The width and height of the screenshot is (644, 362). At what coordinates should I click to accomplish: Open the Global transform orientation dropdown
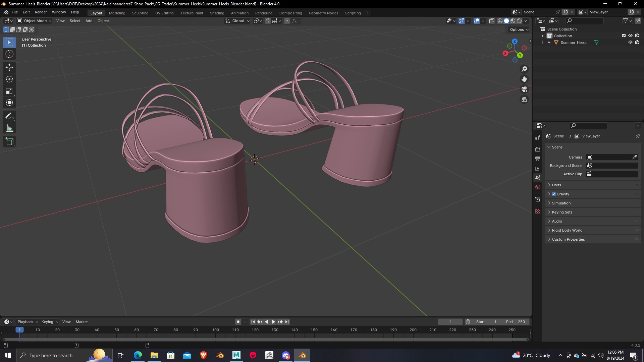click(x=237, y=21)
